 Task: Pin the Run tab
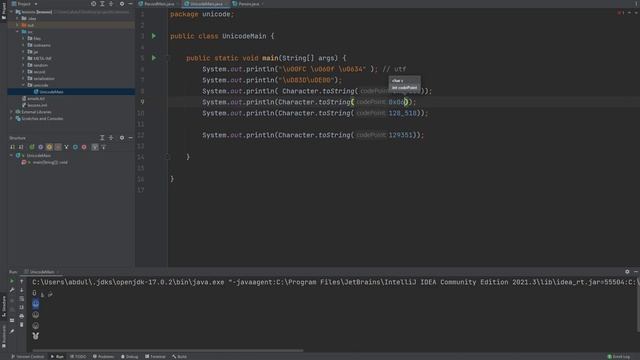click(12, 331)
